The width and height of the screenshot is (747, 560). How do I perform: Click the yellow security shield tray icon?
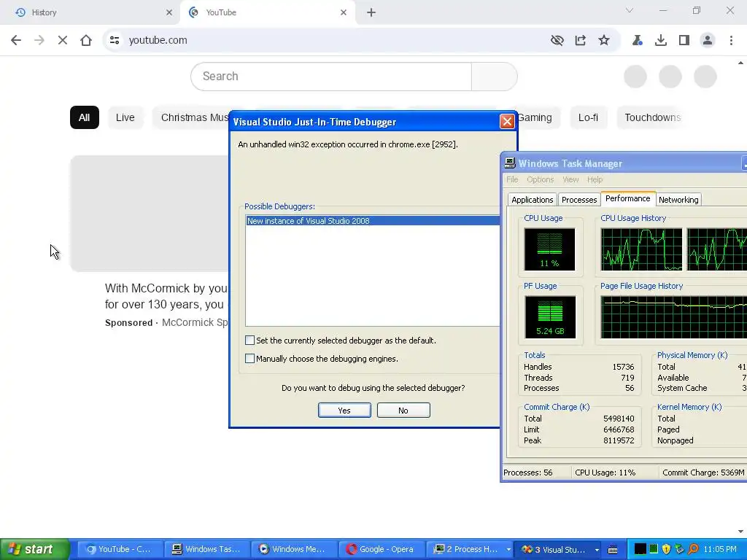(x=666, y=550)
